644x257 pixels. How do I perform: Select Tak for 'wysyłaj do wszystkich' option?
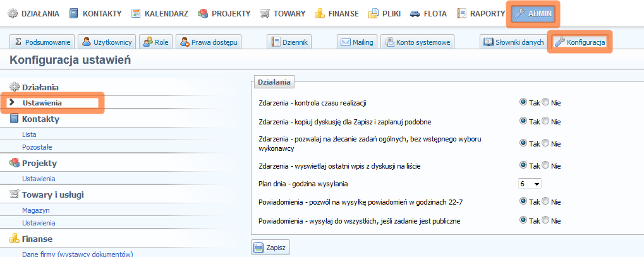coord(523,221)
